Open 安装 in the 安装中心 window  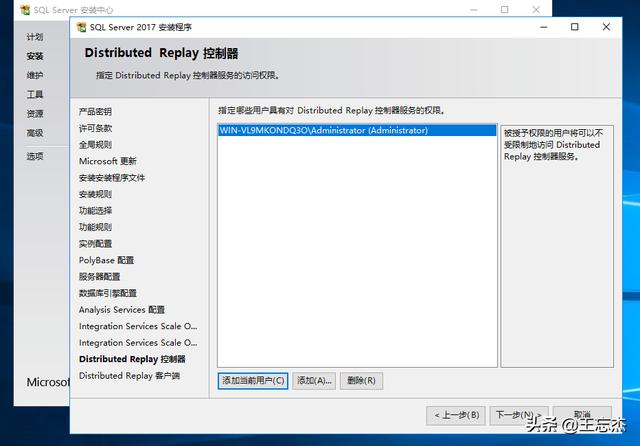[x=35, y=56]
